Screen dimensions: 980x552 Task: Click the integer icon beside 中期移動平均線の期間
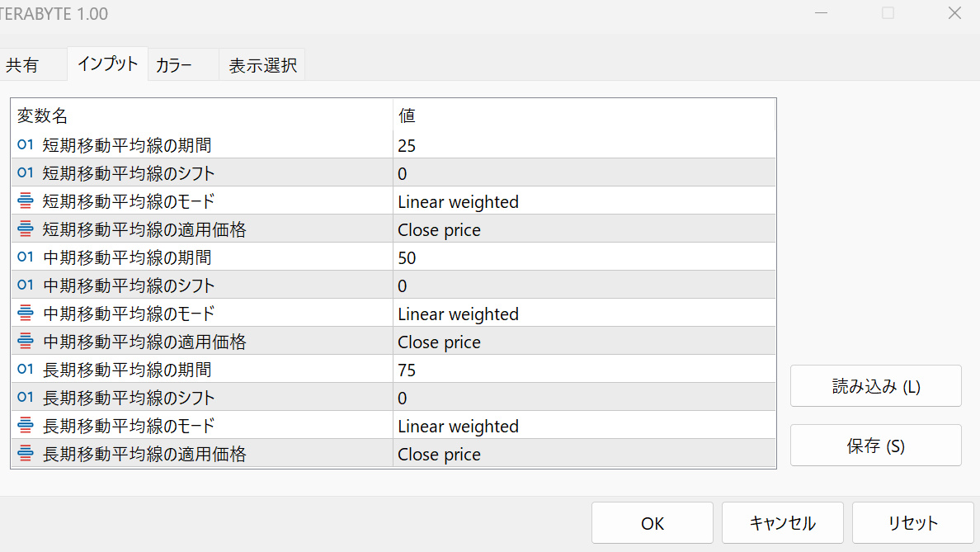pyautogui.click(x=25, y=257)
